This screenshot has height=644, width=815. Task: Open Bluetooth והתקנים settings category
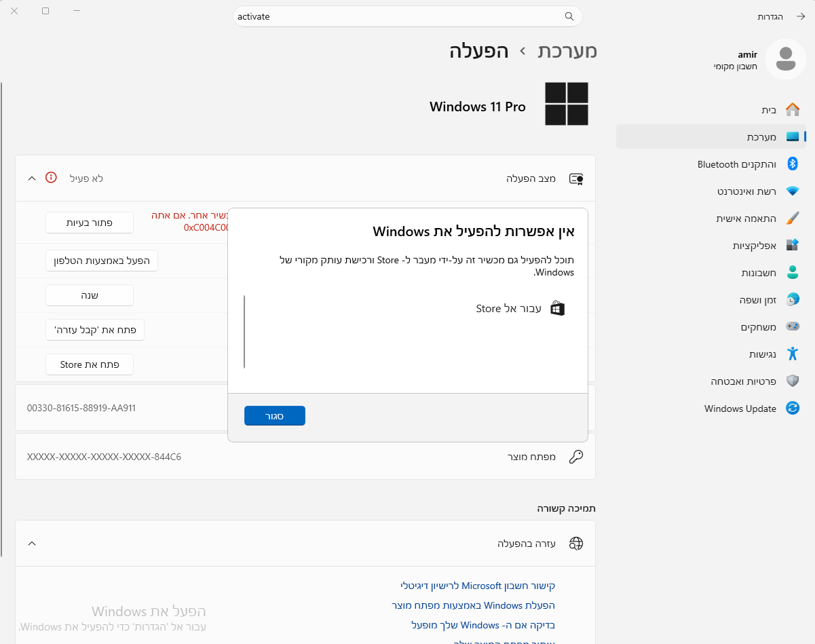711,164
